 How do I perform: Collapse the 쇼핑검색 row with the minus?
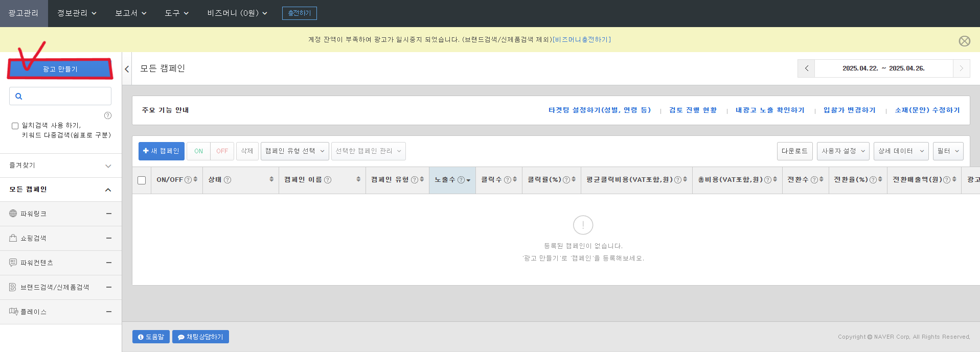109,238
